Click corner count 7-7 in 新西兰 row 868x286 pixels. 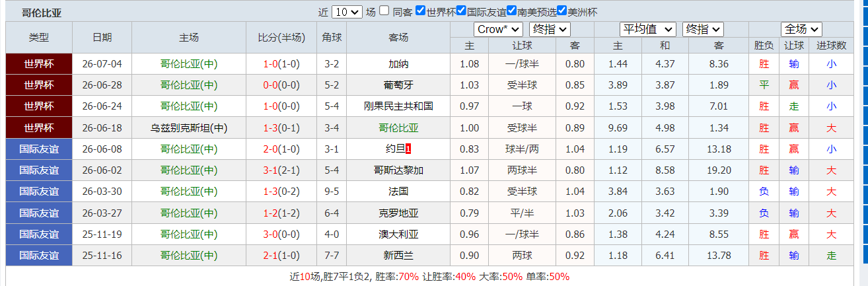332,256
